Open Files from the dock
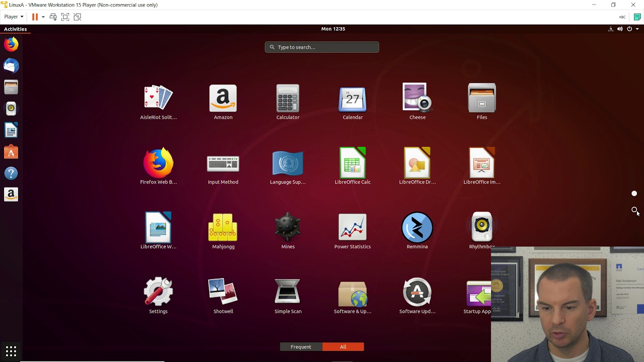644x362 pixels. [11, 87]
